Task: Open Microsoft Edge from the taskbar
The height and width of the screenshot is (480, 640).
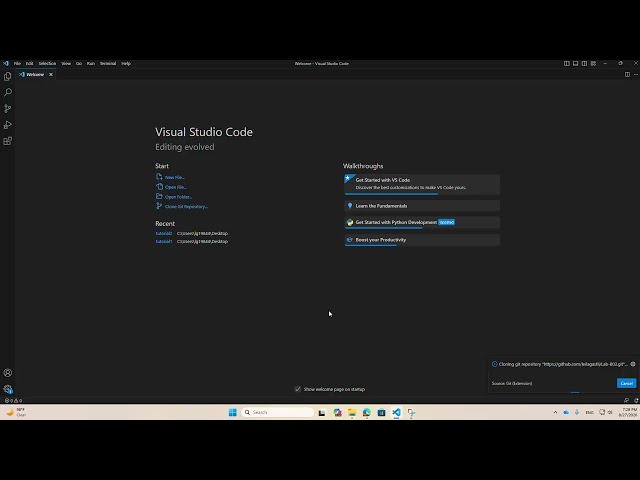Action: pos(367,412)
